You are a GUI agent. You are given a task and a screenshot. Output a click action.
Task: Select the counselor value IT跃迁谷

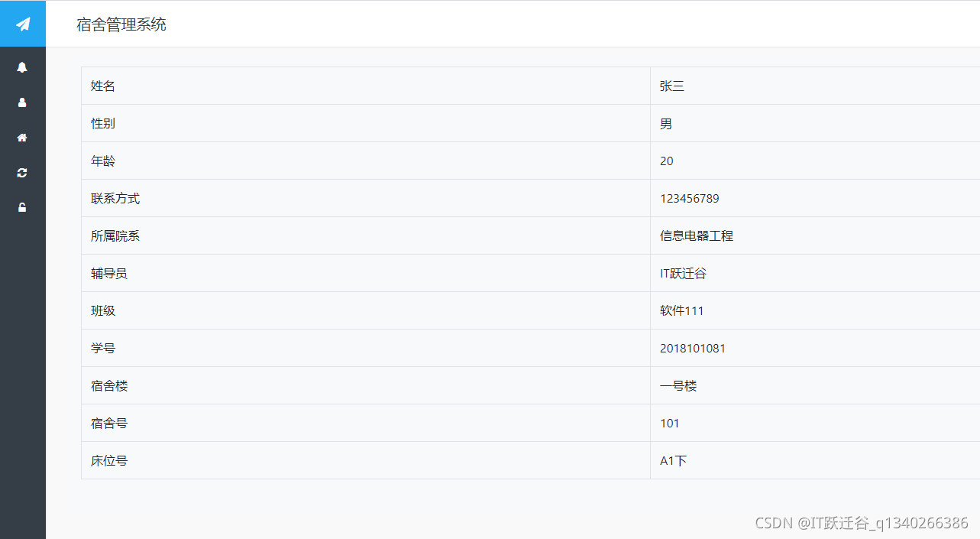(683, 274)
